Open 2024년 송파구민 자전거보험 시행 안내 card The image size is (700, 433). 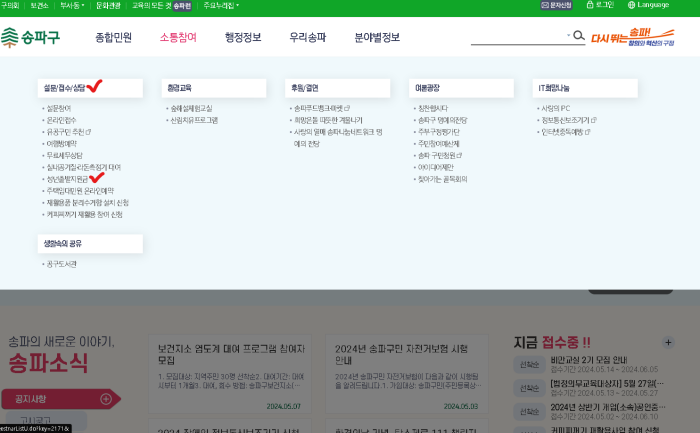coord(407,374)
